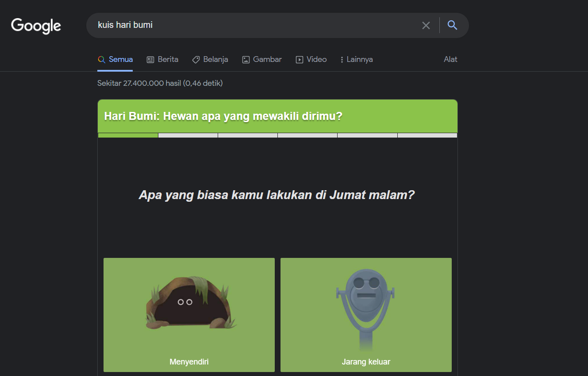
Task: Click the blue magnifier search button
Action: click(x=452, y=25)
